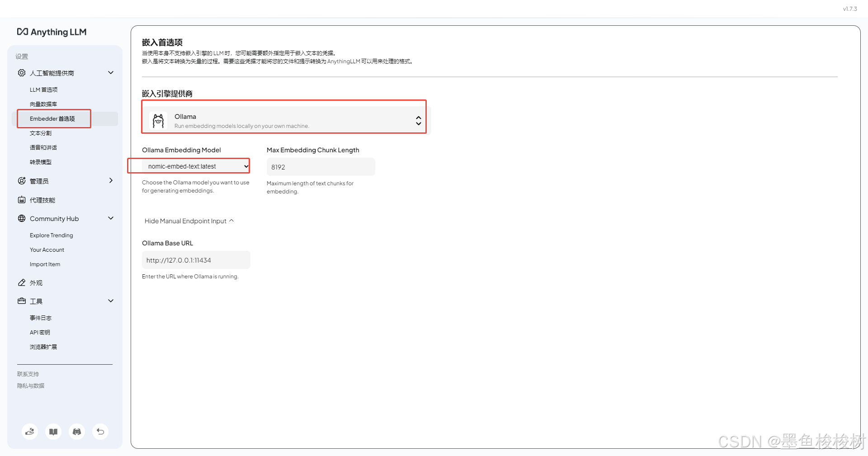Open Your Account page
The image size is (868, 456).
[x=47, y=250]
